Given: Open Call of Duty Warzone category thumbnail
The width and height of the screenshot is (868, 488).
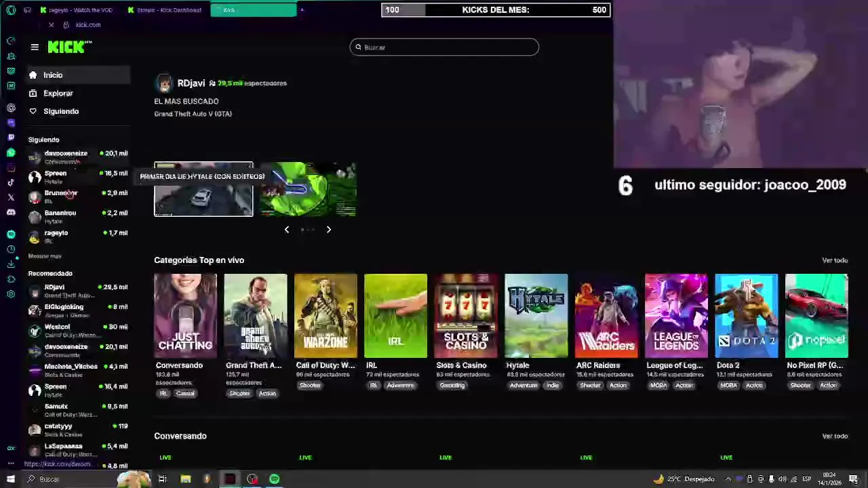Looking at the screenshot, I should click(325, 316).
